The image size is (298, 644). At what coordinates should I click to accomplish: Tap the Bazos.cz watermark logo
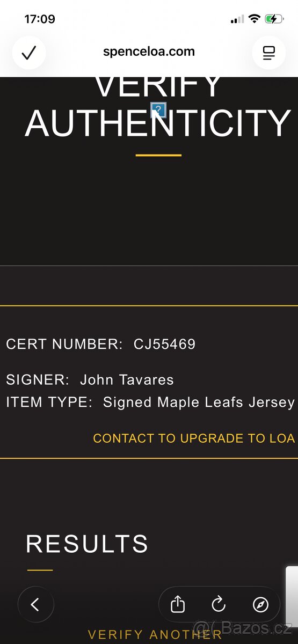[243, 626]
